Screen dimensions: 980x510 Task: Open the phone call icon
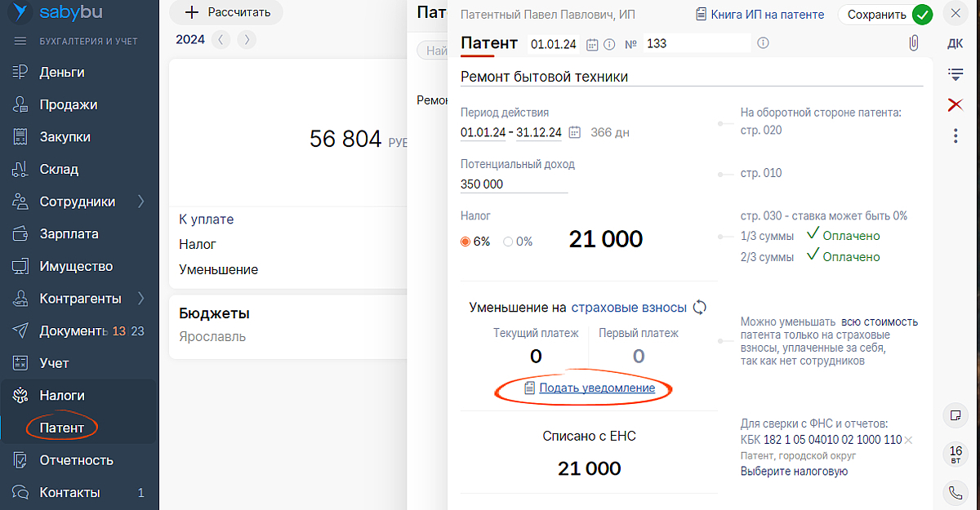coord(955,492)
